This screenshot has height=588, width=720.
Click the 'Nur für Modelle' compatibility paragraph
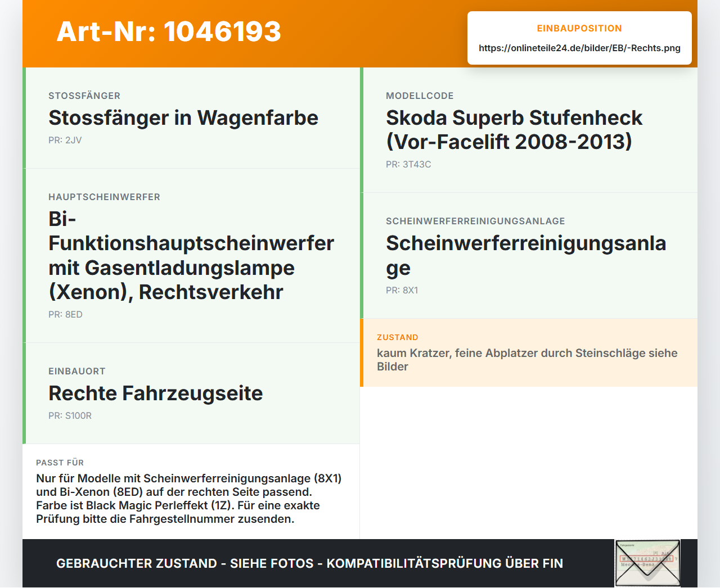pos(189,499)
